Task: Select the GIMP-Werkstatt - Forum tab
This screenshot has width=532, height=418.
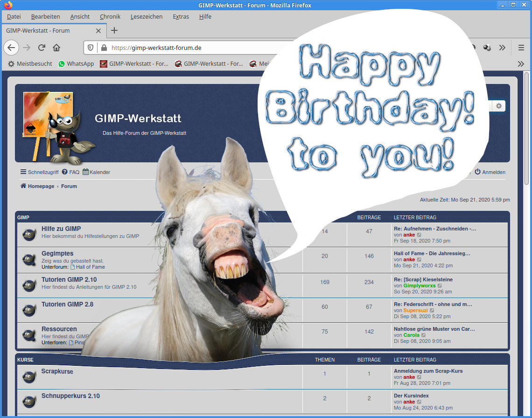Action: [54, 30]
